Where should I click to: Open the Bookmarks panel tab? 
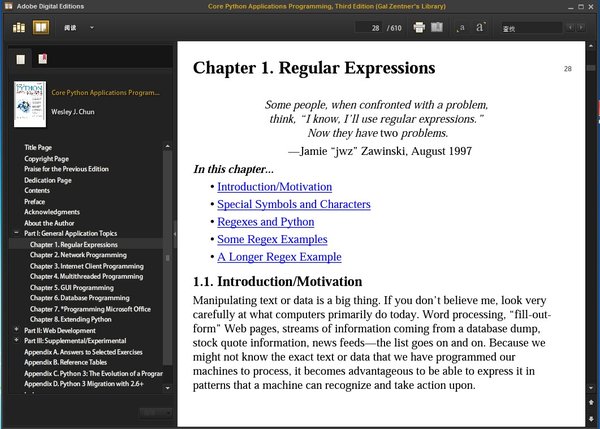tap(42, 60)
